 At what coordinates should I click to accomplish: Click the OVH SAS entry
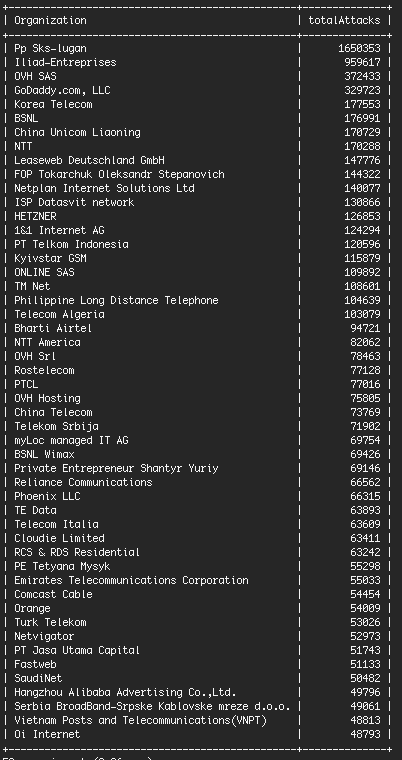tap(35, 77)
